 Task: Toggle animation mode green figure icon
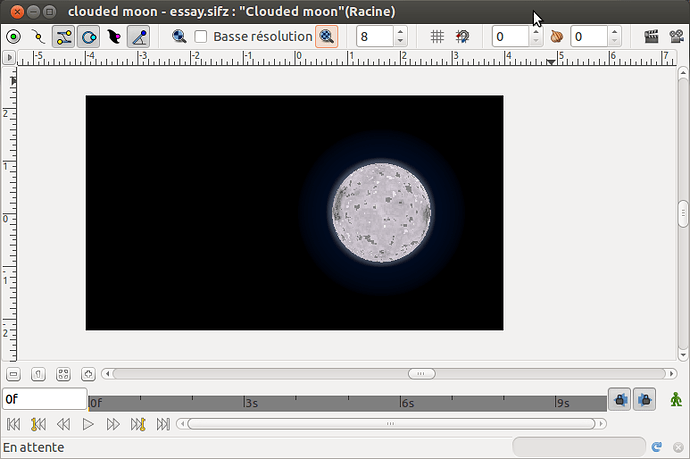pyautogui.click(x=677, y=399)
